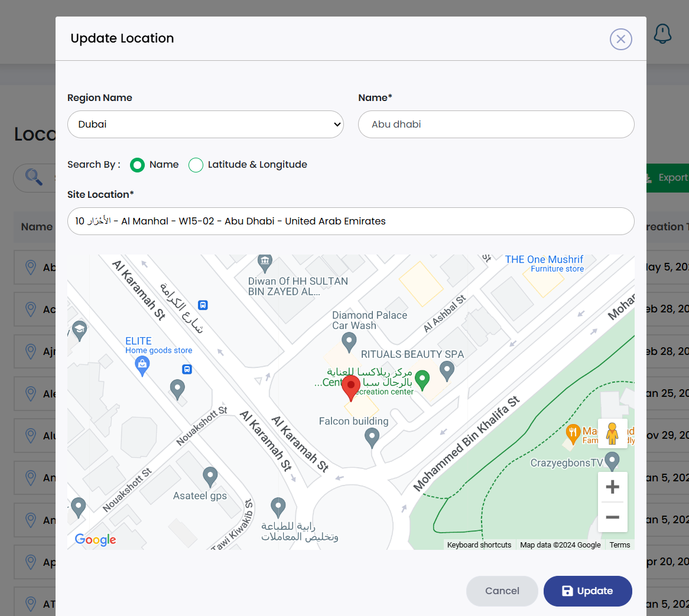
Task: Focus the Site Location address field
Action: tap(350, 221)
